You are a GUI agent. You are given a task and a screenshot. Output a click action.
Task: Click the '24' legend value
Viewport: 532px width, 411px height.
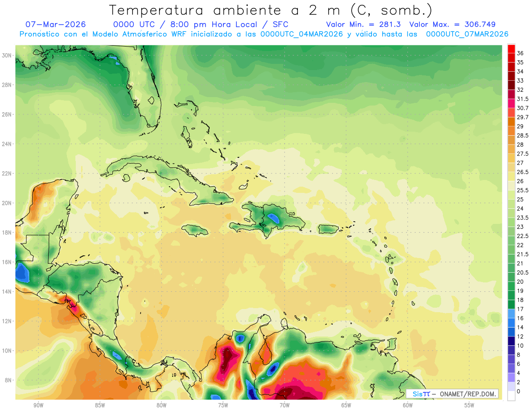(x=520, y=208)
